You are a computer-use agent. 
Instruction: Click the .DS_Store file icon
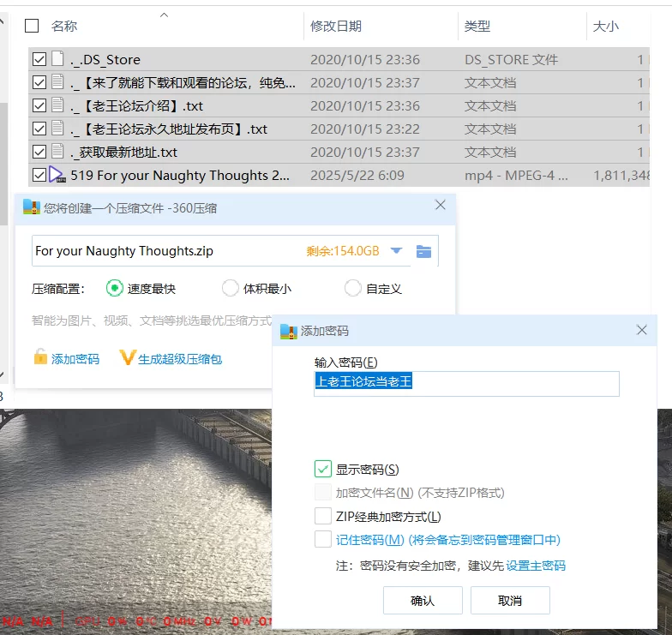(57, 59)
